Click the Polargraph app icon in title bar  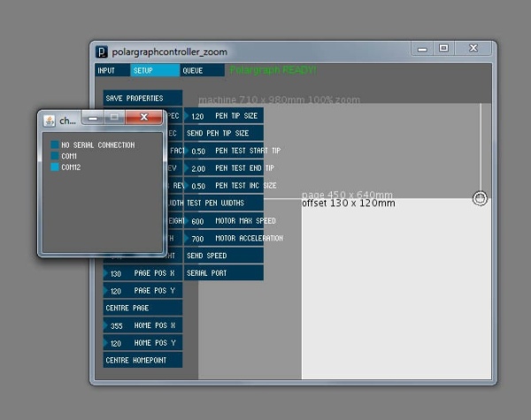[x=102, y=52]
